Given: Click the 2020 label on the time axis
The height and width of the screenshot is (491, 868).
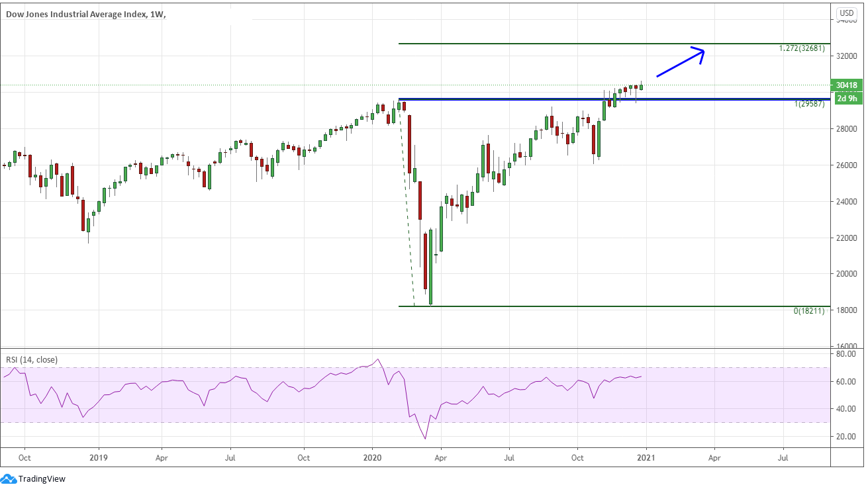Looking at the screenshot, I should pyautogui.click(x=372, y=457).
